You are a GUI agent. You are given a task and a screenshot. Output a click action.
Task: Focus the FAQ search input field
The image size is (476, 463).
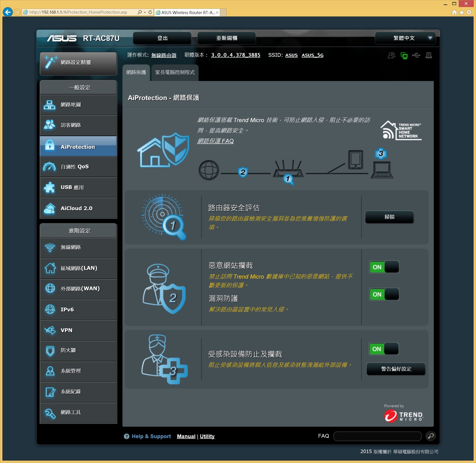(377, 436)
